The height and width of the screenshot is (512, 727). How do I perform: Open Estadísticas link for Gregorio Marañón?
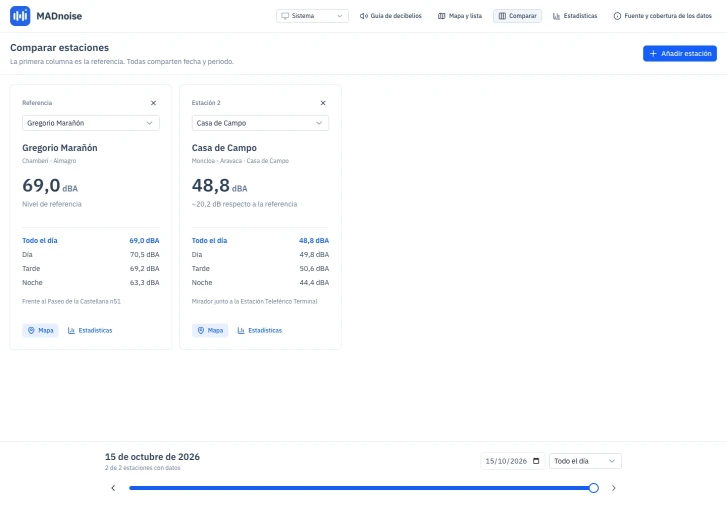click(90, 330)
